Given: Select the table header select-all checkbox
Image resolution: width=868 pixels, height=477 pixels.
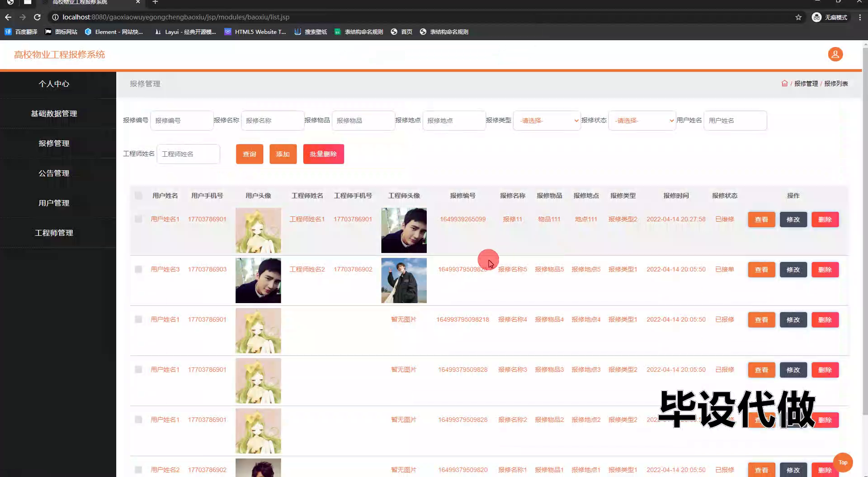Looking at the screenshot, I should [138, 196].
